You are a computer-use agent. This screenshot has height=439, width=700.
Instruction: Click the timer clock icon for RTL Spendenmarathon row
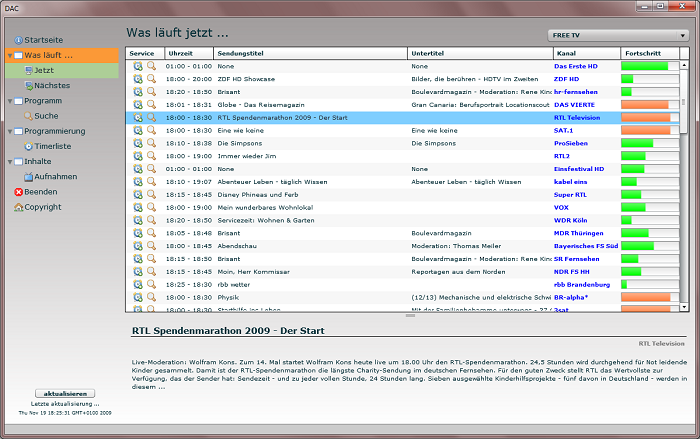click(x=138, y=117)
